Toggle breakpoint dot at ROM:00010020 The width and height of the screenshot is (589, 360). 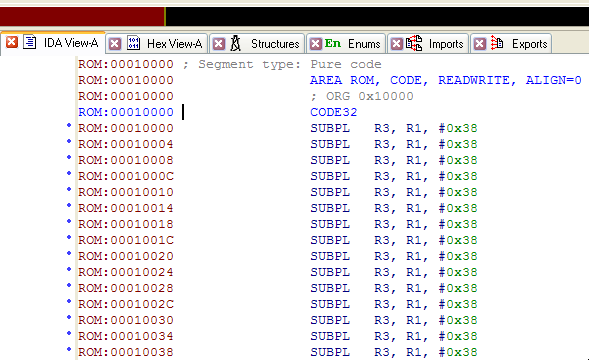[x=69, y=253]
